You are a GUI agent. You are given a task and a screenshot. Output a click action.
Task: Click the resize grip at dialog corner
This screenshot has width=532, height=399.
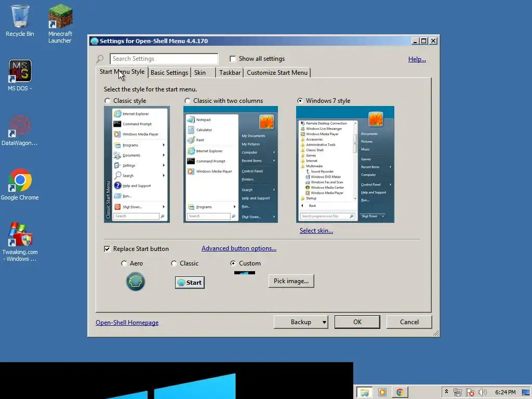coord(436,333)
